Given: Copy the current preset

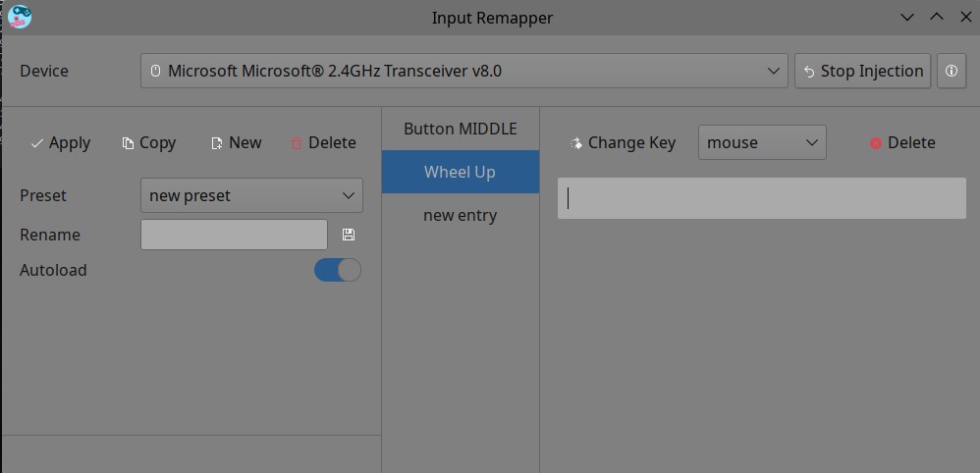Looking at the screenshot, I should 148,142.
